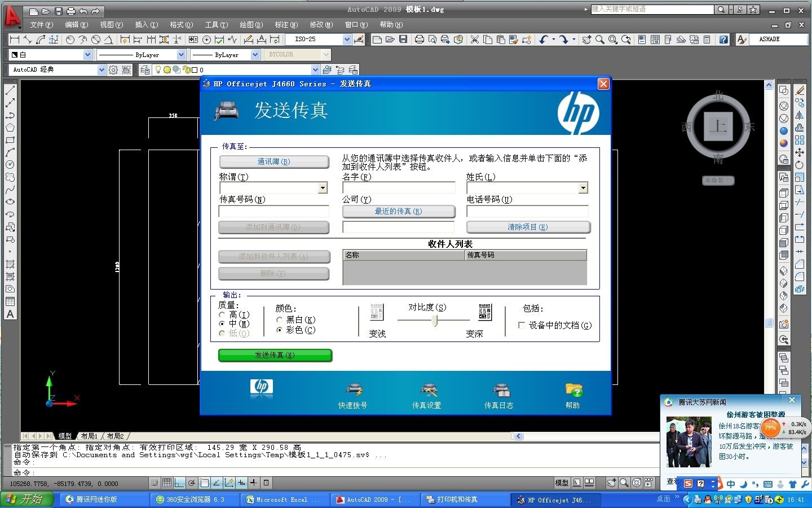812x508 pixels.
Task: Switch to the 布局2 layout tab
Action: (115, 436)
